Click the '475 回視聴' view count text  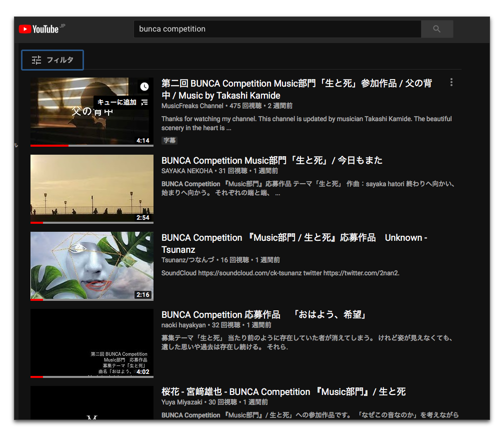click(x=245, y=106)
